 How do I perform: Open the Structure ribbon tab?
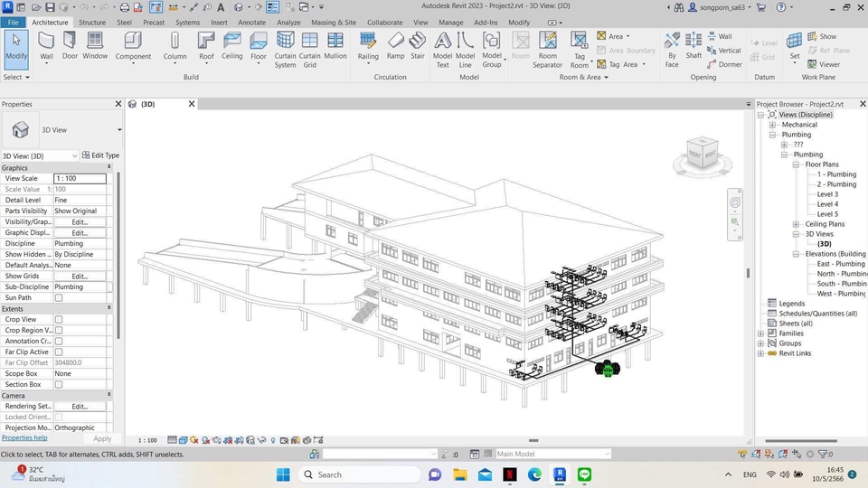pyautogui.click(x=92, y=22)
